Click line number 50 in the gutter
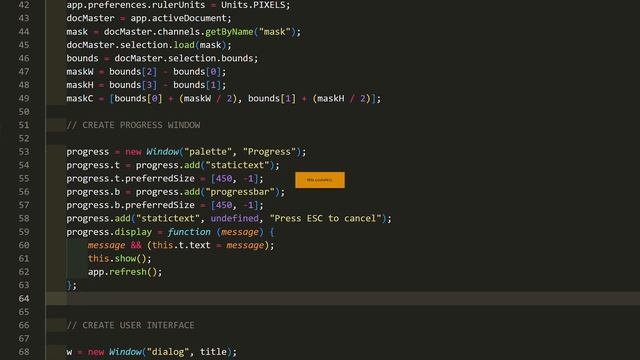This screenshot has width=640, height=360. (x=24, y=111)
